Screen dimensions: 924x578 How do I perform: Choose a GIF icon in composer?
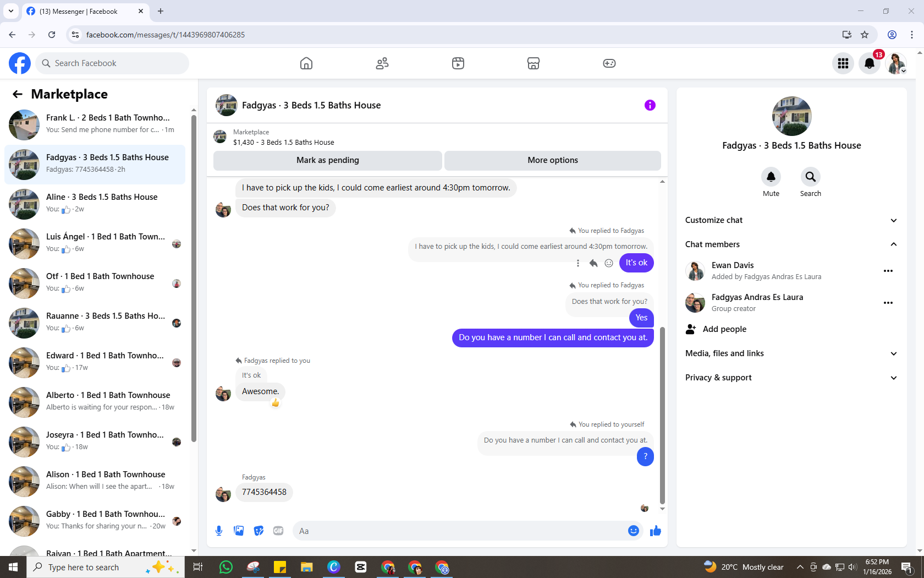pyautogui.click(x=278, y=531)
